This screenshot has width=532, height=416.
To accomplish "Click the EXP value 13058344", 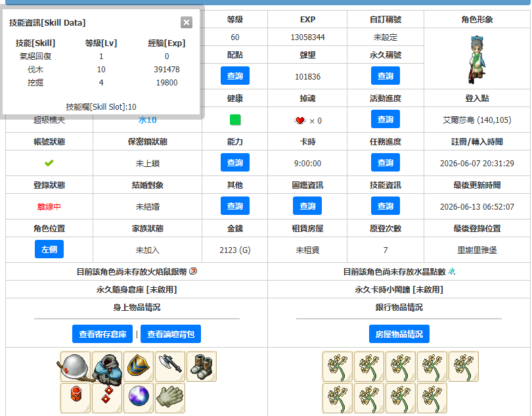I will pyautogui.click(x=308, y=37).
